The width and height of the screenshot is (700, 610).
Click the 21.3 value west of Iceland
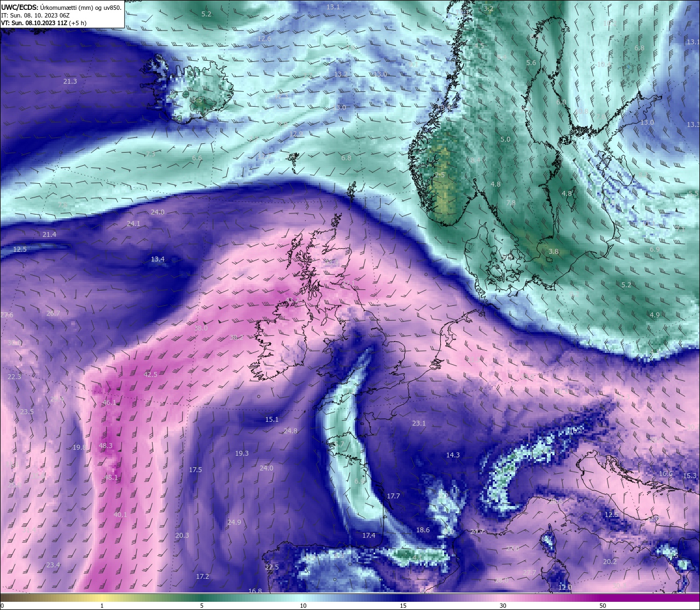point(70,82)
